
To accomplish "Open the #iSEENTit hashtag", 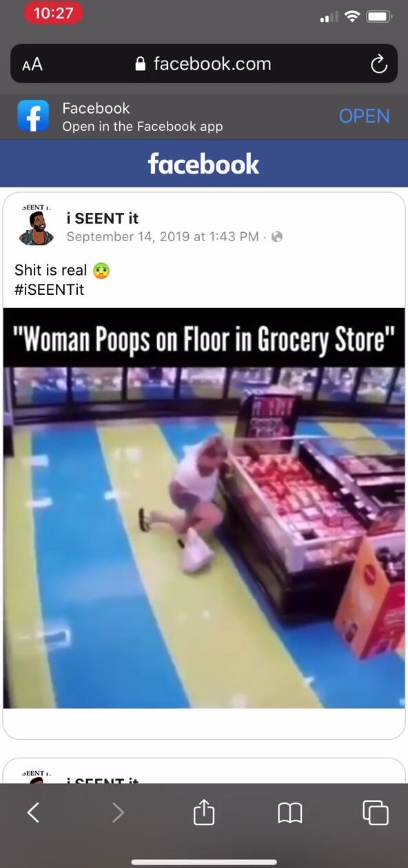I will pyautogui.click(x=49, y=289).
